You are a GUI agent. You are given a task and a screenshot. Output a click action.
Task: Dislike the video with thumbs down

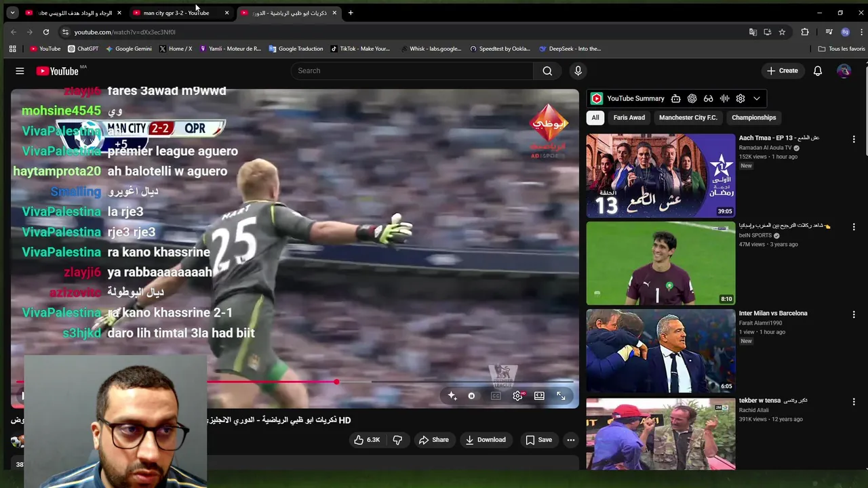397,440
